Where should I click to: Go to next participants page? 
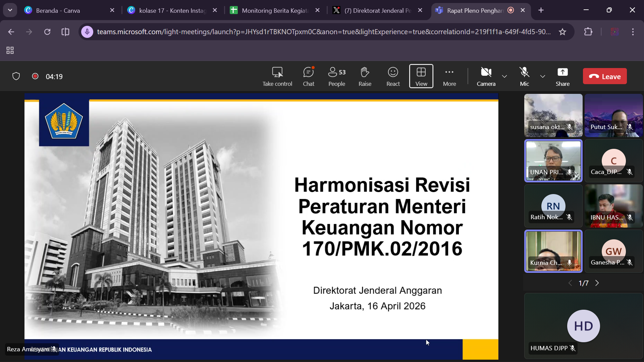tap(597, 283)
